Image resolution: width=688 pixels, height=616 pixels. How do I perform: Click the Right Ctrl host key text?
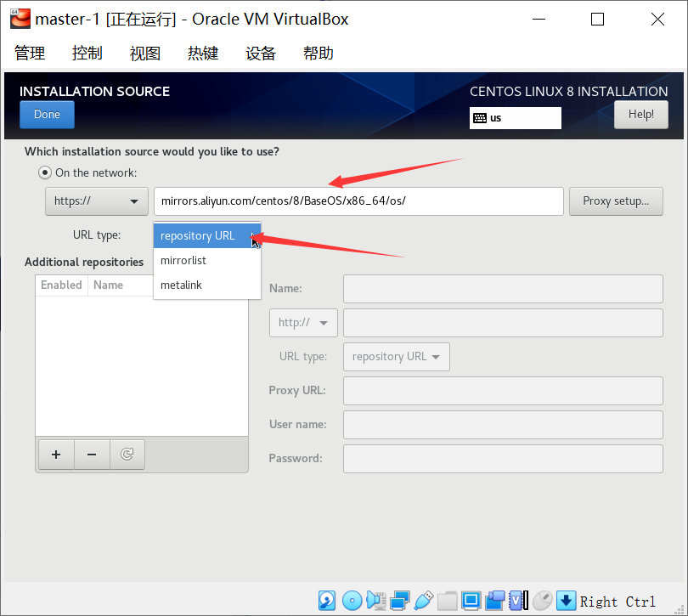618,602
